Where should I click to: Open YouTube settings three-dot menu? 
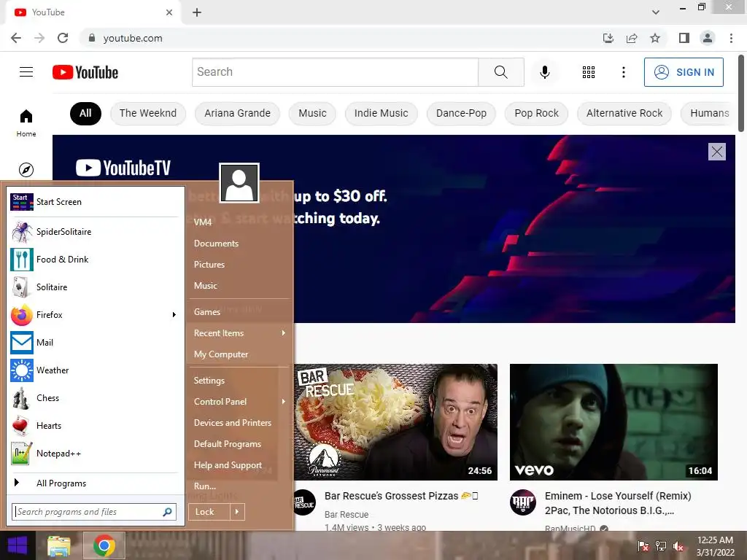623,72
